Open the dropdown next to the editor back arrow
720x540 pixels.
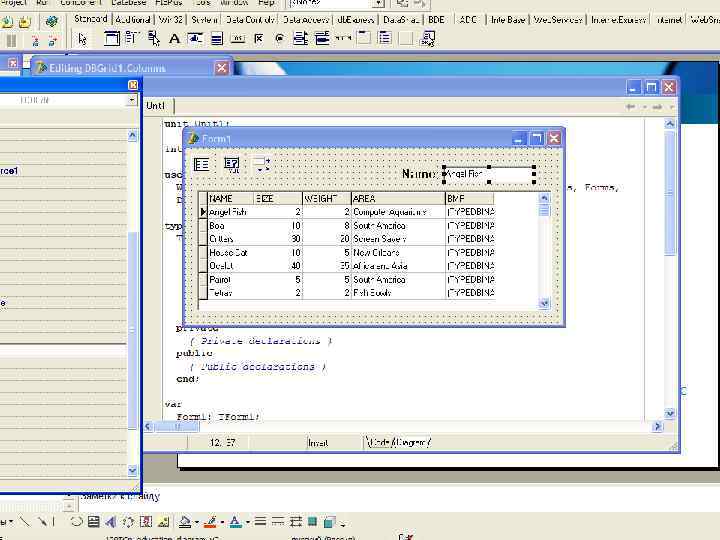coord(644,107)
